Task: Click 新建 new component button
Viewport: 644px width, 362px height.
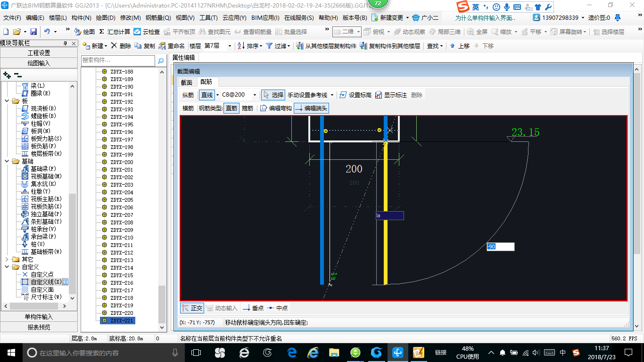Action: tap(94, 46)
